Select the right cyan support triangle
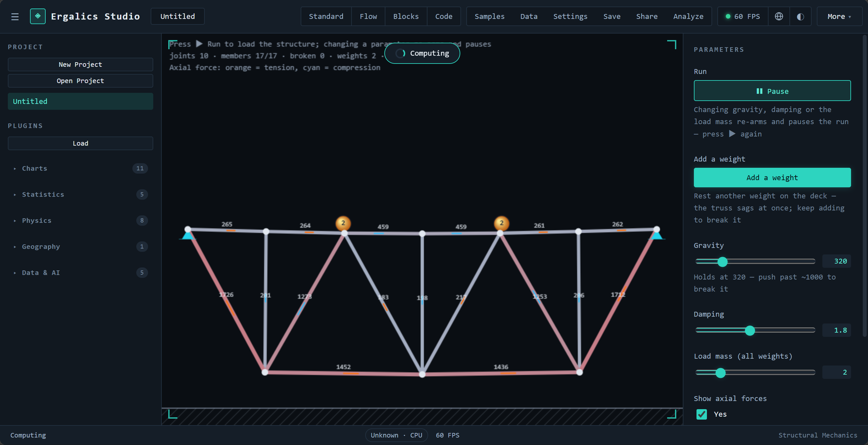 point(656,235)
